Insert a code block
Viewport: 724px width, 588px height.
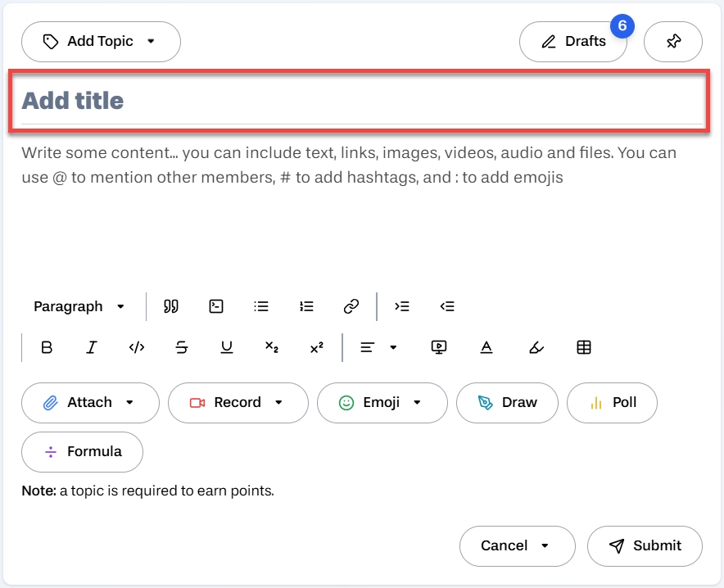point(216,306)
